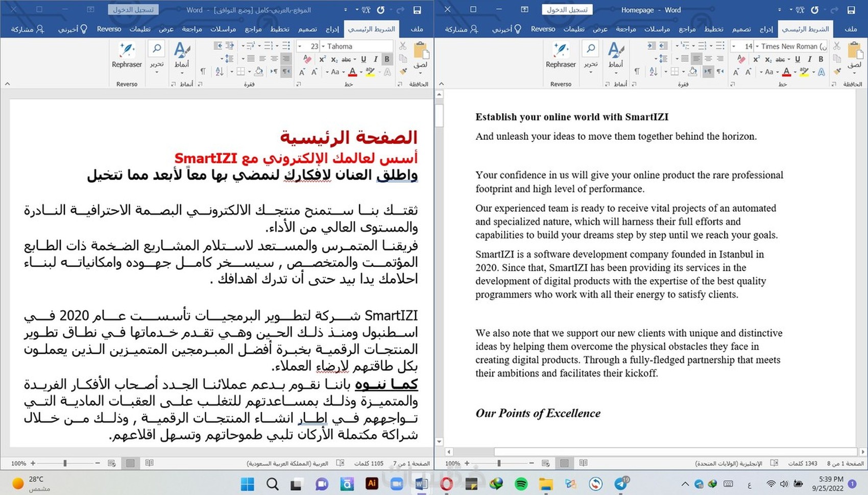This screenshot has height=495, width=868.
Task: Open Rephraser in the Homepage window
Action: click(561, 56)
